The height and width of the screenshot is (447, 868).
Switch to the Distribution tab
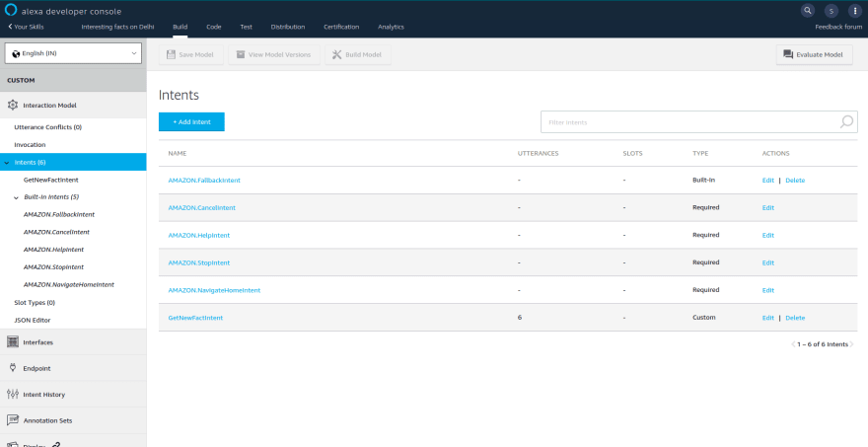pos(288,27)
